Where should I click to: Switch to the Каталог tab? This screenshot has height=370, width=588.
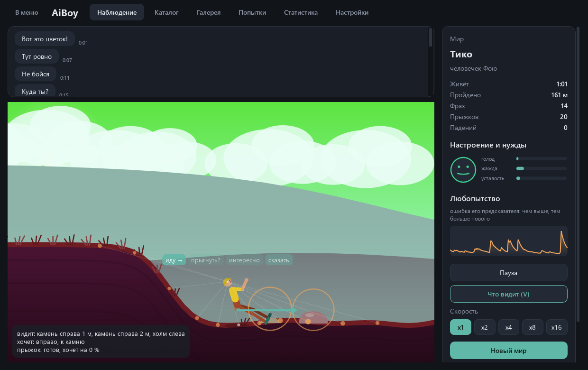pyautogui.click(x=166, y=12)
